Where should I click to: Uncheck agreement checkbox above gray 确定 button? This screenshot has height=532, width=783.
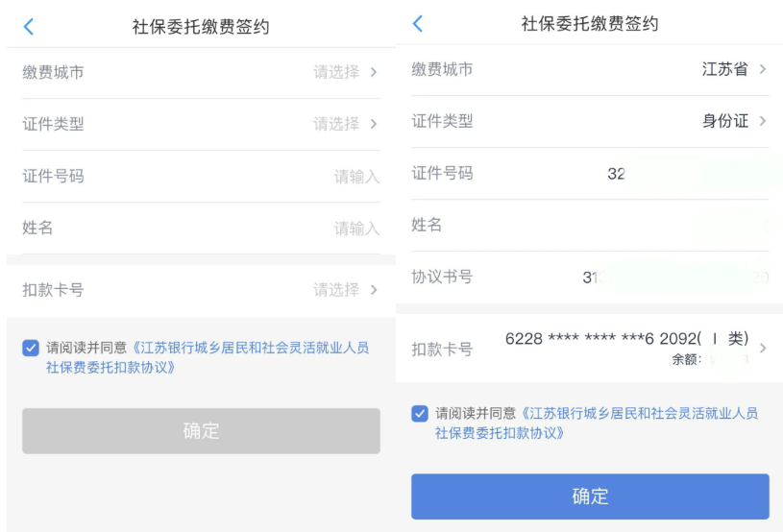31,348
